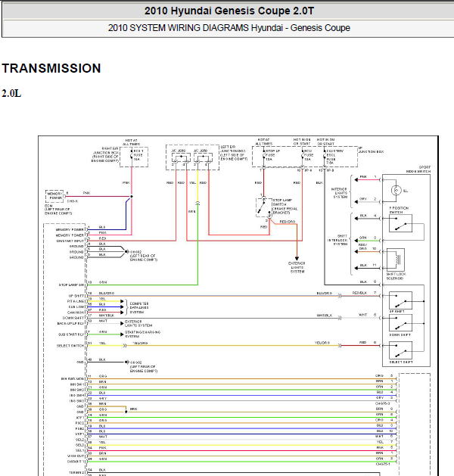
Task: Click the 'I/P JUNCTION BOX' label
Action: pyautogui.click(x=372, y=150)
